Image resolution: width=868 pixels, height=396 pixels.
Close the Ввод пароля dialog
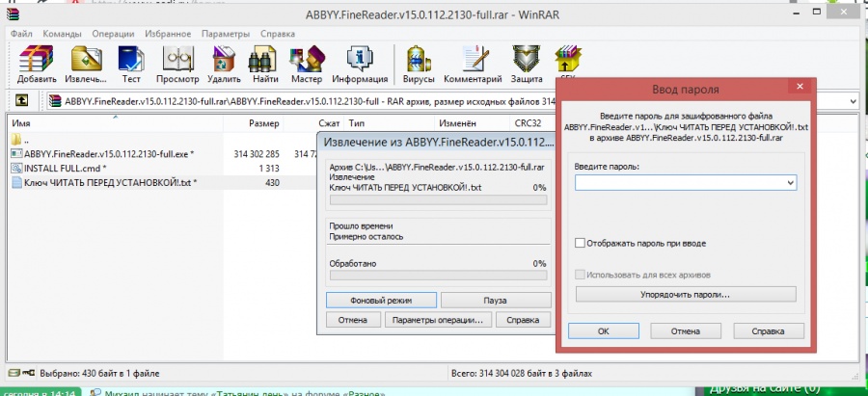[x=800, y=87]
